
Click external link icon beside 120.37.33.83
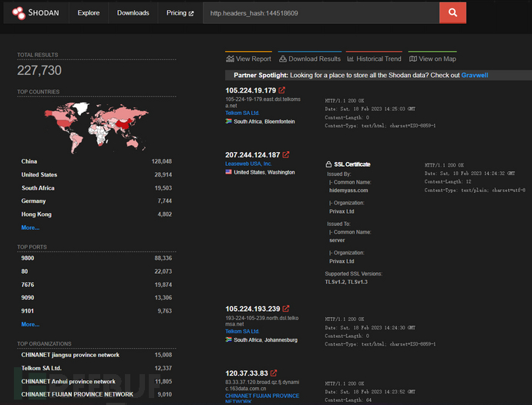click(274, 373)
